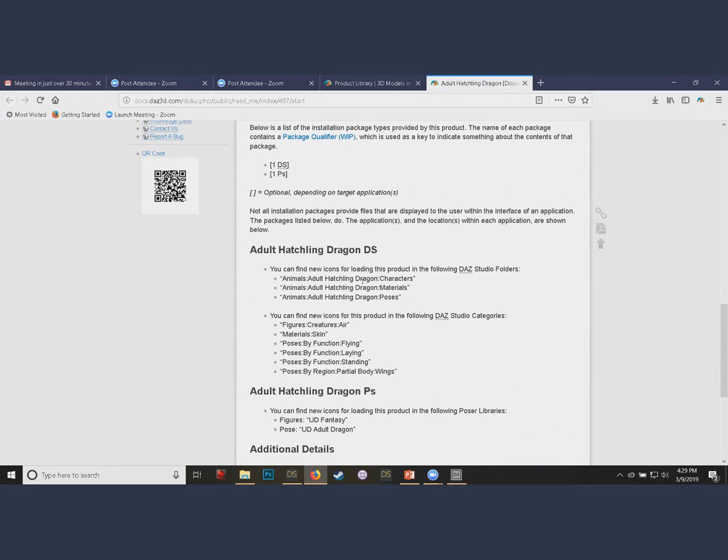Open page actions three-dot menu
Viewport: 728px width, 560px height.
[x=558, y=100]
